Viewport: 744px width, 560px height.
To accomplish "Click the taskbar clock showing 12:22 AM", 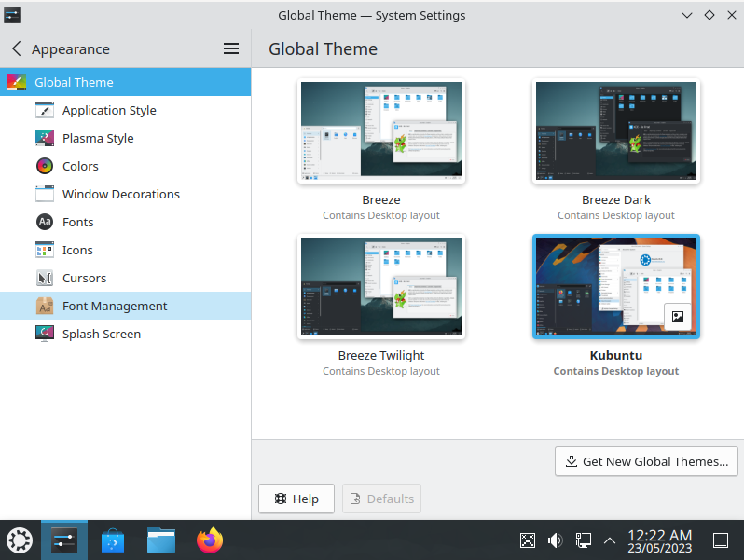I will click(x=659, y=535).
